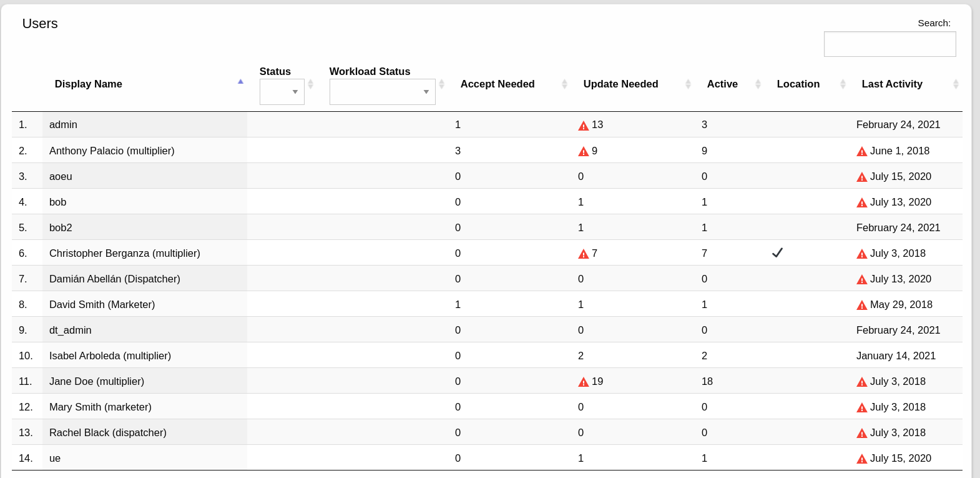Screen dimensions: 980x478
Task: Click warning icon beside Jane Doe's 19 updates
Action: click(584, 382)
